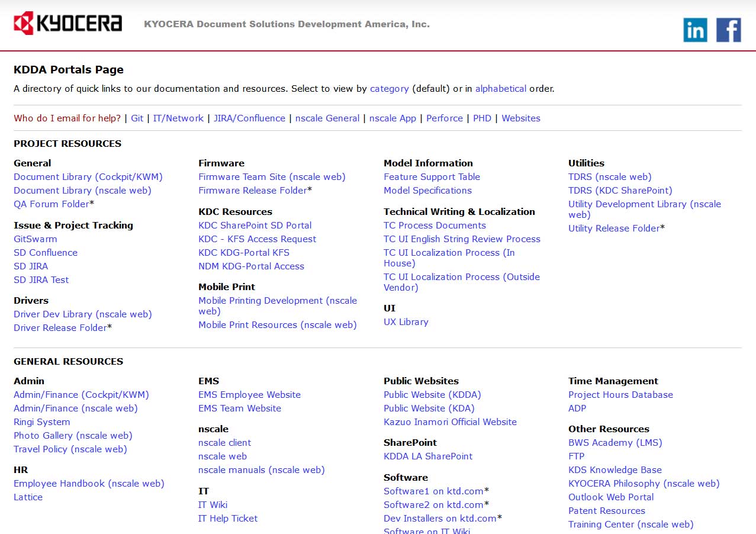Click the KYOCERA logo

[67, 24]
